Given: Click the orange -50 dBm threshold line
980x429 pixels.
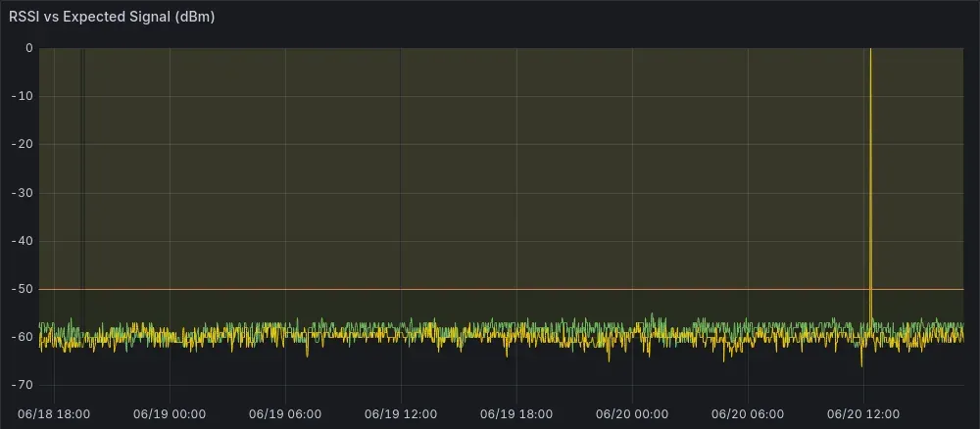Looking at the screenshot, I should (x=501, y=289).
